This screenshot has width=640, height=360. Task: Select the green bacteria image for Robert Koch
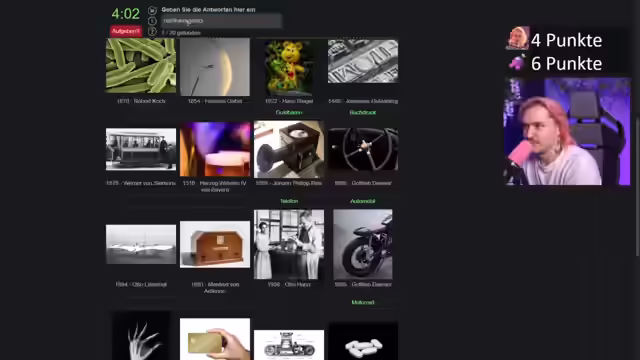[x=141, y=66]
